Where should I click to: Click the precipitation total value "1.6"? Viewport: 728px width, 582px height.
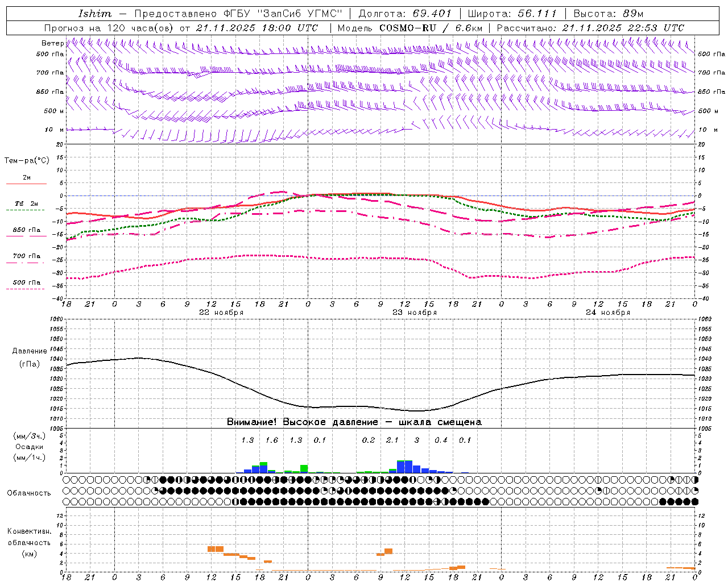[x=272, y=440]
